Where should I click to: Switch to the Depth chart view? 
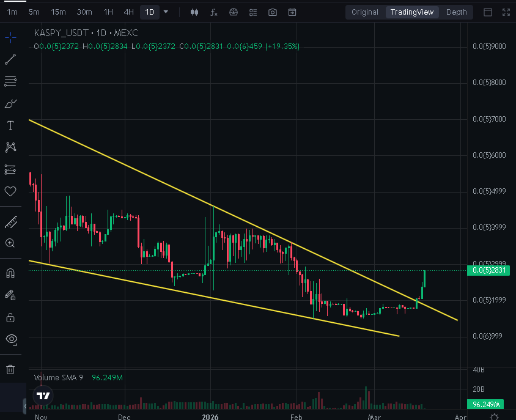457,12
